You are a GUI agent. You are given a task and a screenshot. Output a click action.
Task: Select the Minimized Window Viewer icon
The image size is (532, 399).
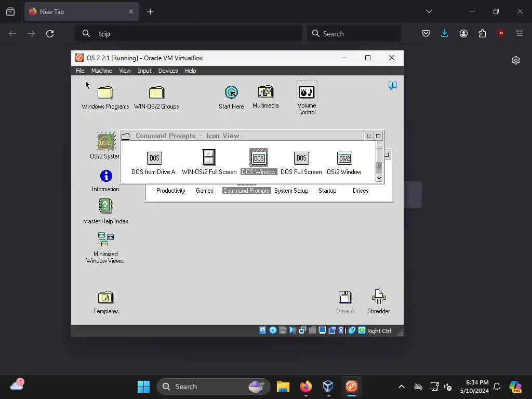105,239
